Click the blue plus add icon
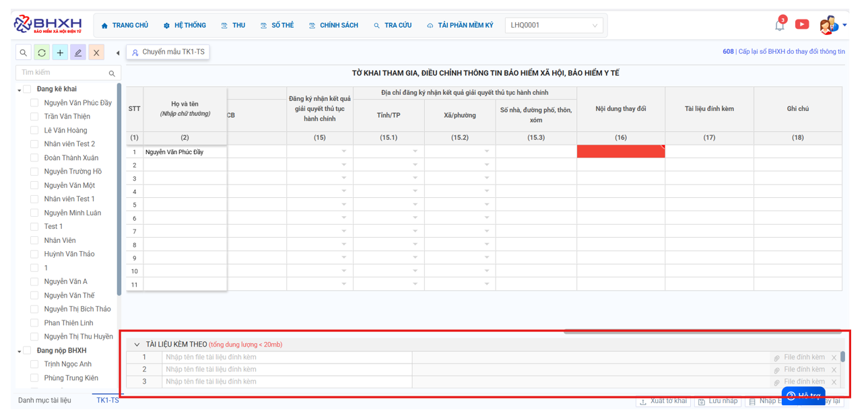 click(x=60, y=53)
